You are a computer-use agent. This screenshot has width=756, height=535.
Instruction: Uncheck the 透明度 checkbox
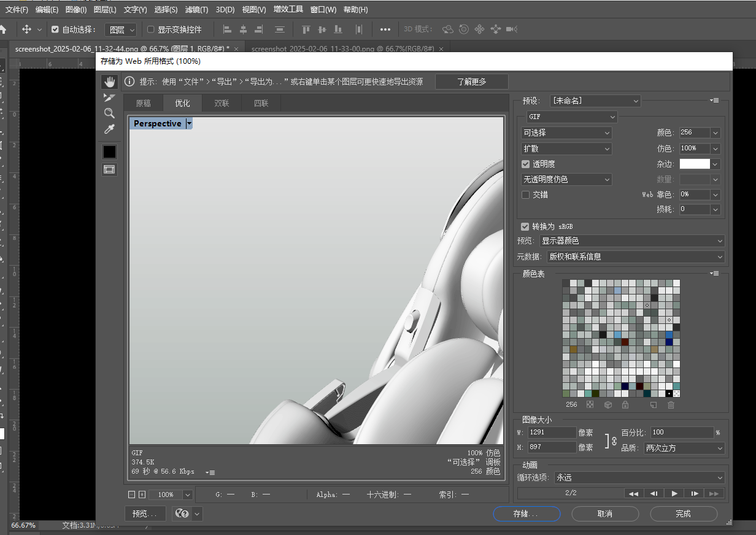tap(525, 164)
